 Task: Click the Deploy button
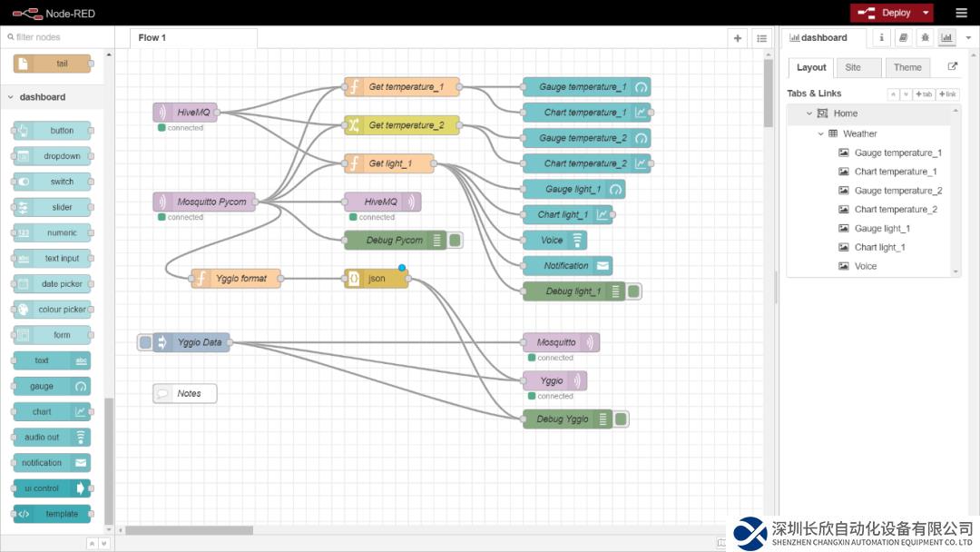click(885, 13)
